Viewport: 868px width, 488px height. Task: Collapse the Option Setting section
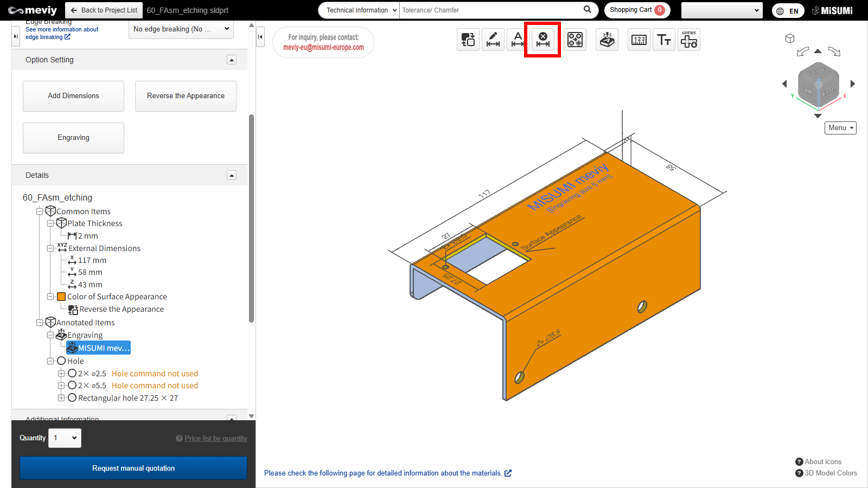232,60
